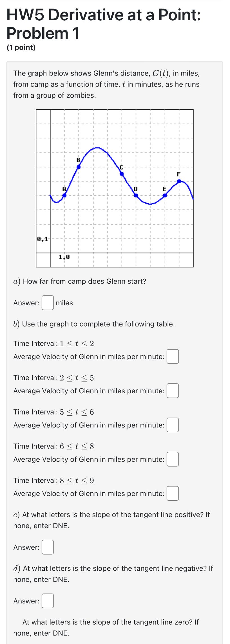
Task: Select point C on the graph
Action: (121, 174)
